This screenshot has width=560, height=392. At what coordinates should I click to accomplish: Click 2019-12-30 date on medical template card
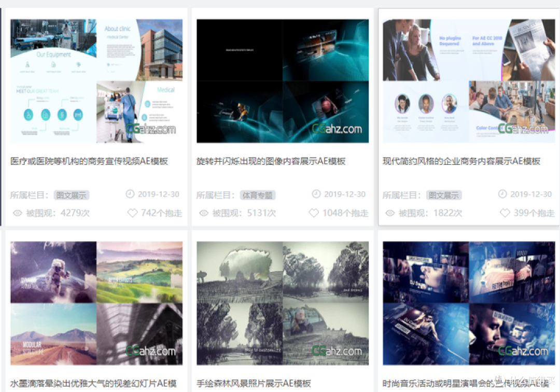159,194
